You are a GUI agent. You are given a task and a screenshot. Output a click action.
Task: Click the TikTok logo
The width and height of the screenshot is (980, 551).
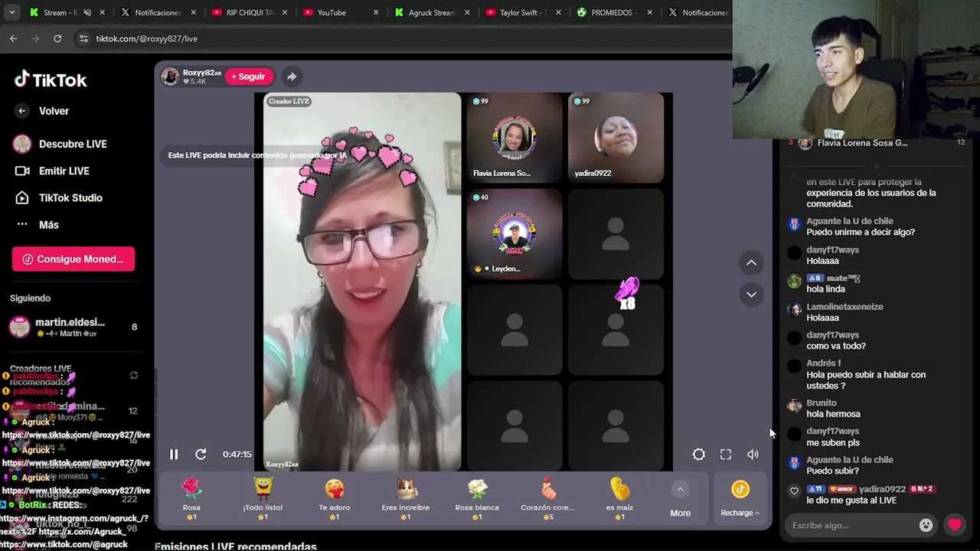[x=51, y=80]
